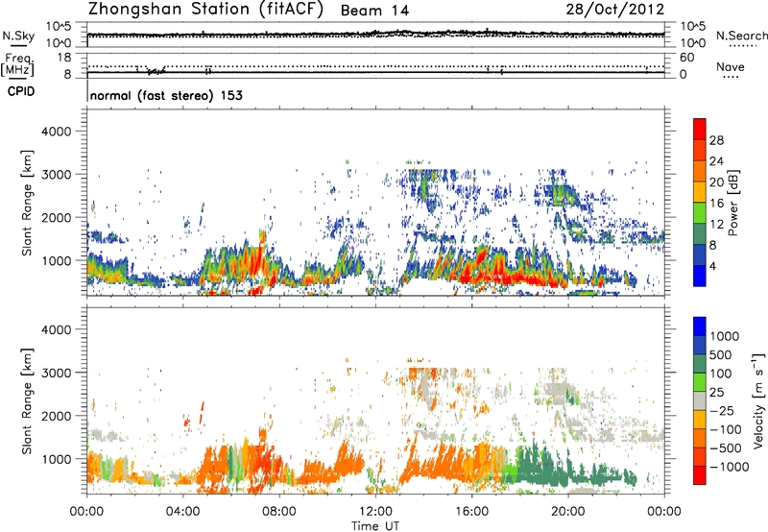Pick the dark green velocity colorbar segment
Screen dimensions: 768x532
point(700,364)
